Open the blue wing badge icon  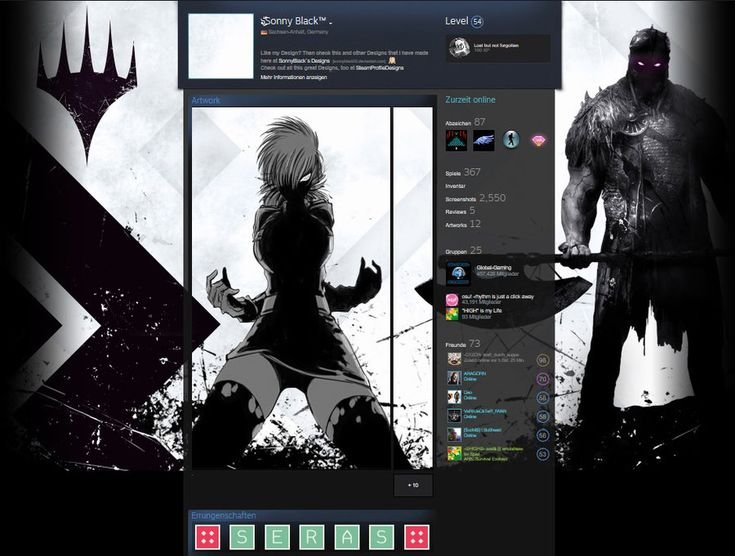click(x=483, y=140)
